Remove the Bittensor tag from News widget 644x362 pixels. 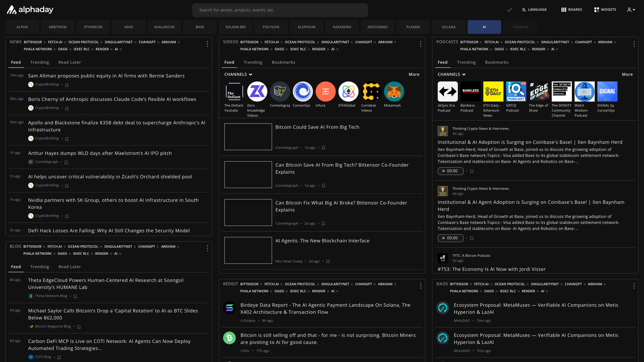coord(44,42)
